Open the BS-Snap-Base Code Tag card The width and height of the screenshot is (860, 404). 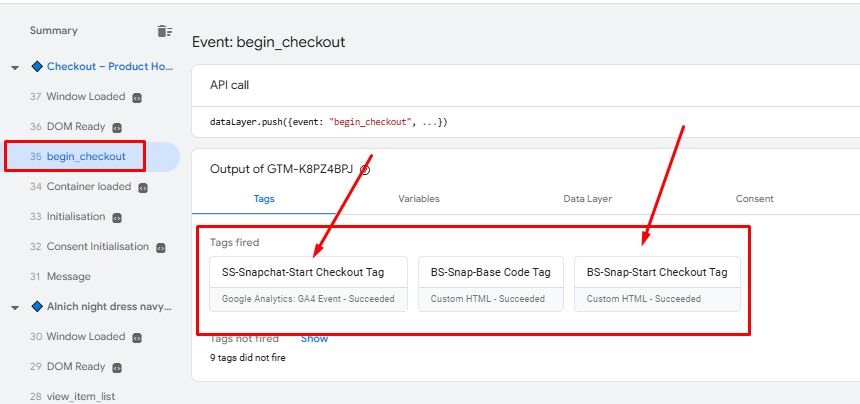[490, 283]
